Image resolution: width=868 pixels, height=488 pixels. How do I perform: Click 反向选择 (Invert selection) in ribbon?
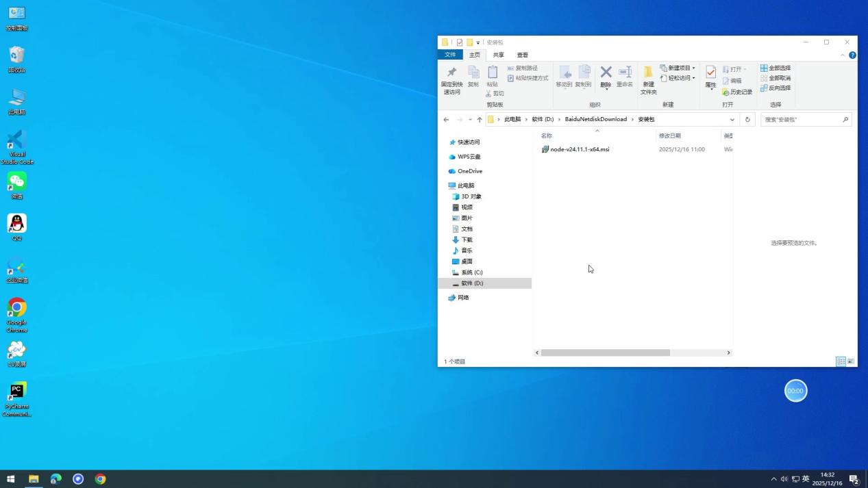[x=776, y=88]
